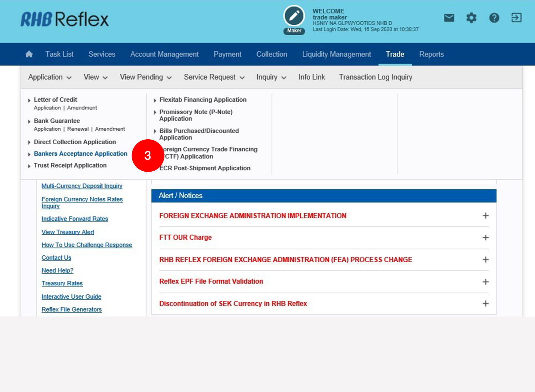This screenshot has width=535, height=392.
Task: Open settings via the gear icon
Action: (471, 18)
